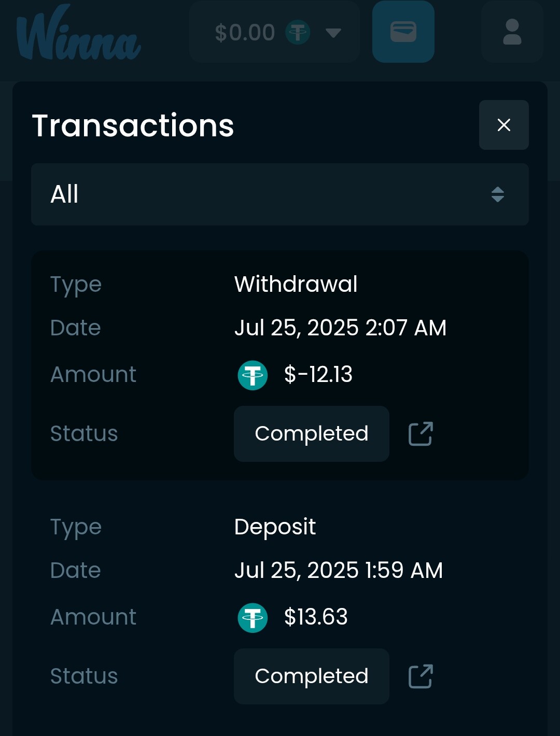Click the $13.63 deposit amount

point(316,617)
